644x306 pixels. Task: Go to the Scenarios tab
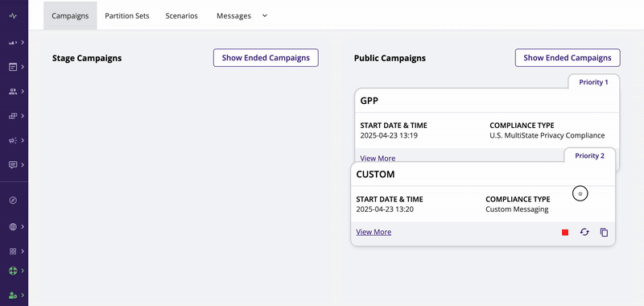pos(182,16)
